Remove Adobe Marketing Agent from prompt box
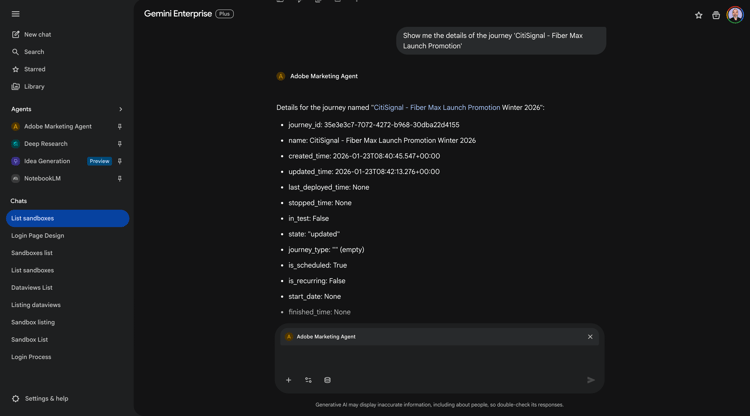 pyautogui.click(x=590, y=337)
